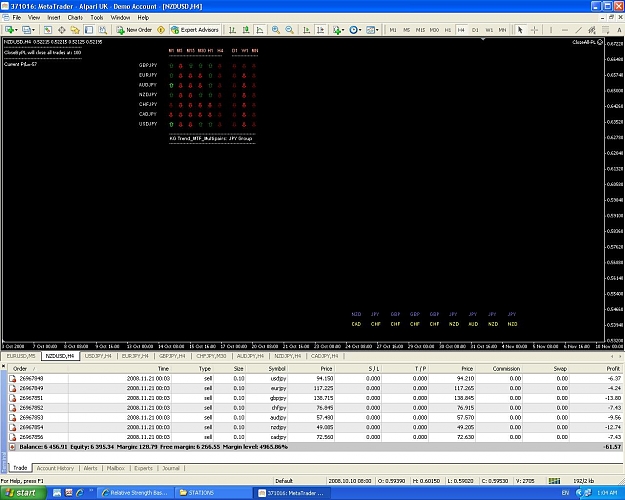This screenshot has width=625, height=500.
Task: Zoom in on the chart
Action: (275, 30)
